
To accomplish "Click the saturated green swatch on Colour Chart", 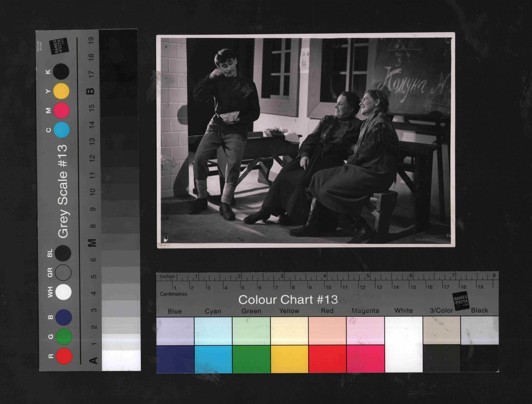I will pos(251,359).
